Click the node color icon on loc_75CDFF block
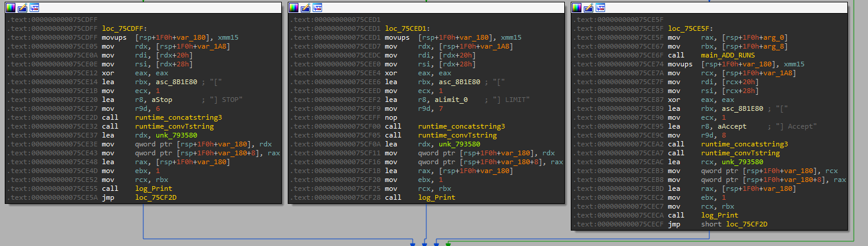 11,8
